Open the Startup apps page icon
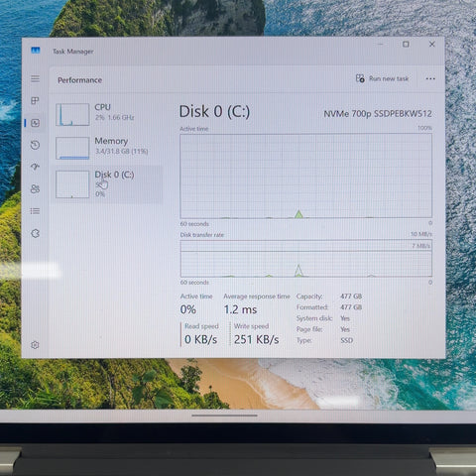The height and width of the screenshot is (476, 476). [x=35, y=167]
